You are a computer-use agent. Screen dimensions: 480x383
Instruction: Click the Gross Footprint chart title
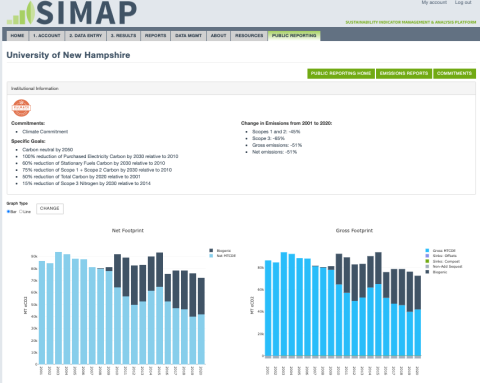click(x=354, y=230)
